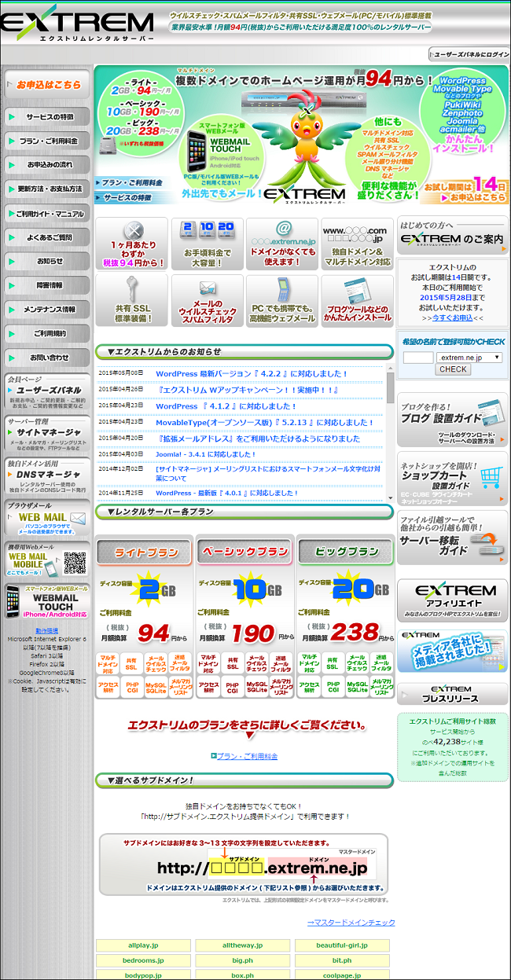Image resolution: width=511 pixels, height=980 pixels.
Task: Select the ライトプラン header
Action: pos(144,552)
